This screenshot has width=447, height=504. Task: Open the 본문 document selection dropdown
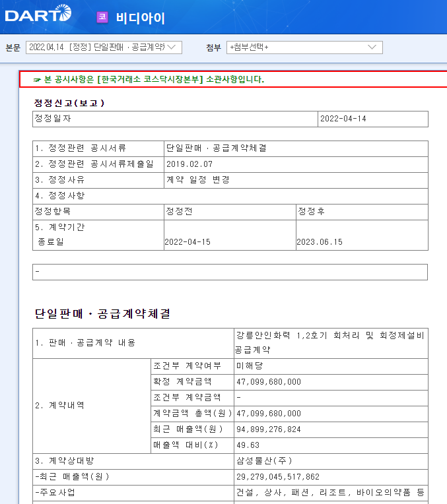pyautogui.click(x=104, y=47)
